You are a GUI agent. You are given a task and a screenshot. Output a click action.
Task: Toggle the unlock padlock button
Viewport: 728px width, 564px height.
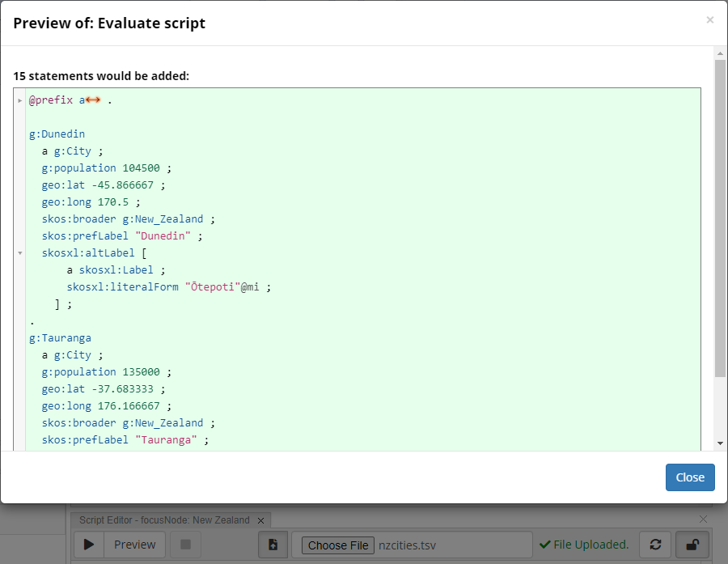tap(692, 545)
